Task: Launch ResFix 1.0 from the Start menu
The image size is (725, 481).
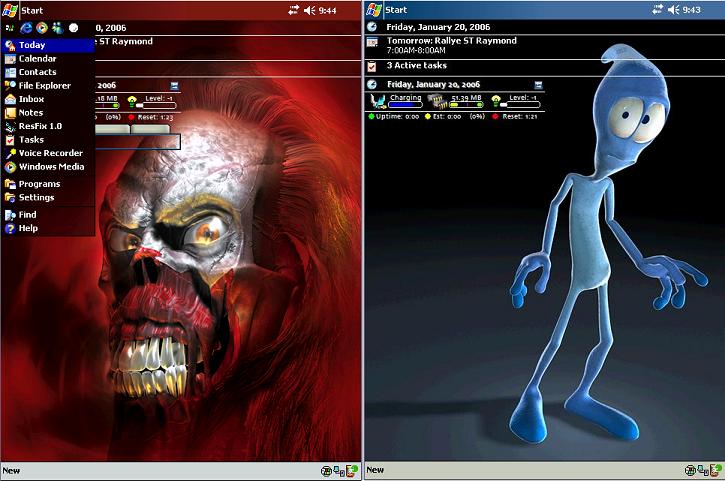Action: click(x=48, y=126)
